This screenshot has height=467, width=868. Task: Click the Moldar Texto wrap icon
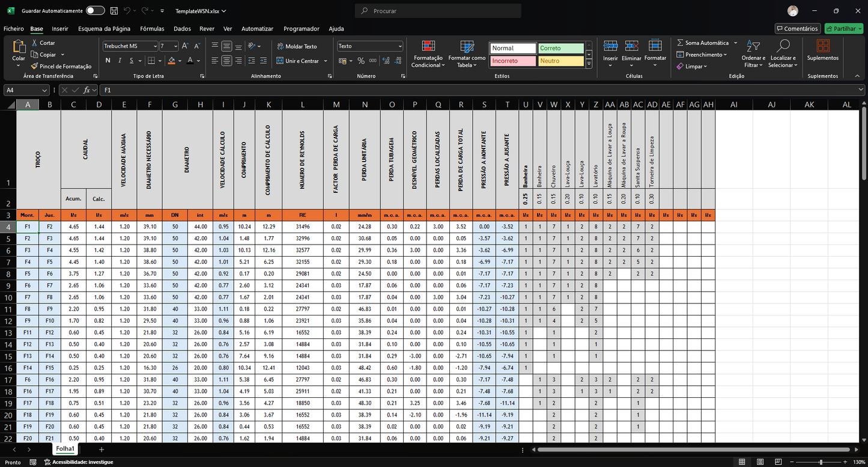[x=281, y=46]
